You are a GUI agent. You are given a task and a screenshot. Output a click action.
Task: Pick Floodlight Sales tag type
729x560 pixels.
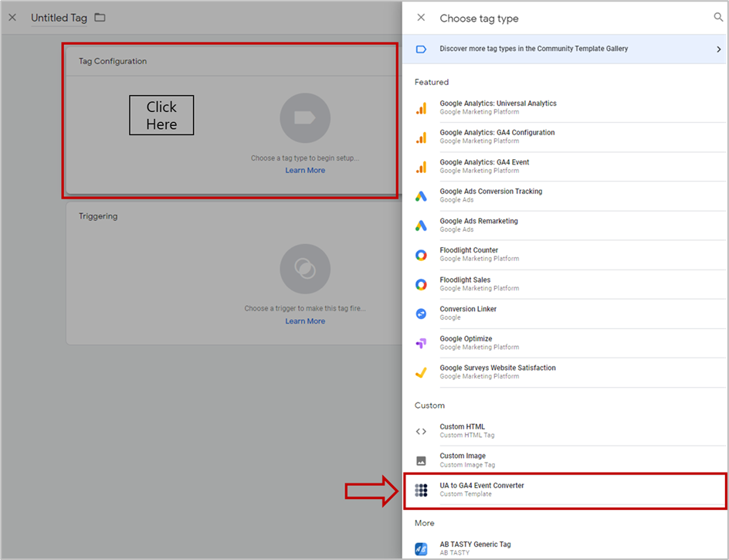pos(564,284)
